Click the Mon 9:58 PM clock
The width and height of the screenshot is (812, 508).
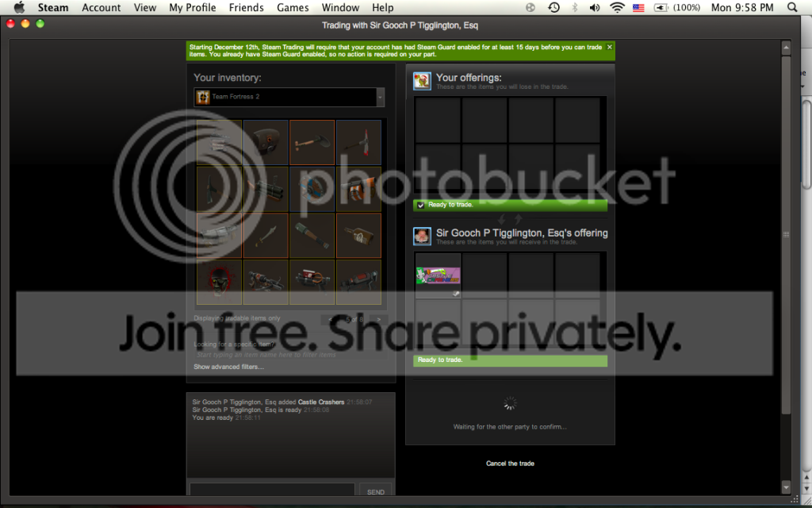click(x=742, y=7)
